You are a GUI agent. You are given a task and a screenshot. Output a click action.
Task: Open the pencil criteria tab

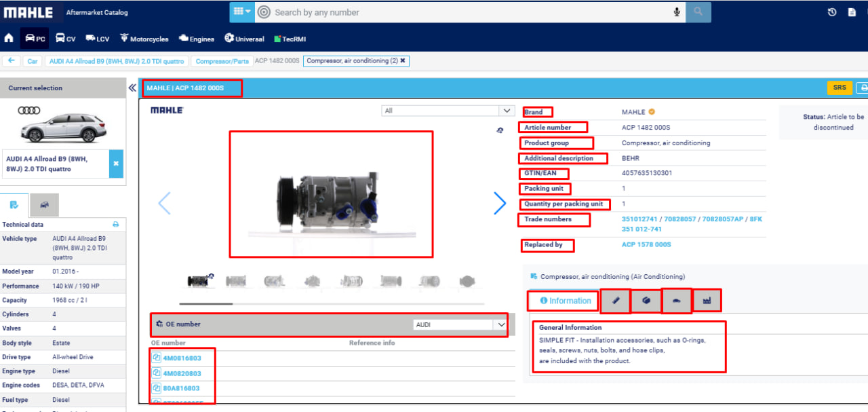coord(616,301)
